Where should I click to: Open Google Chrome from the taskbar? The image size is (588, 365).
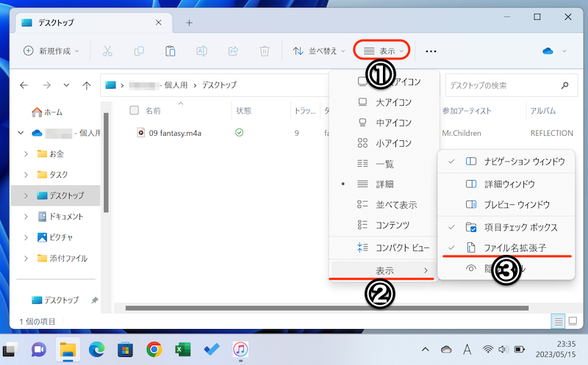pos(154,349)
